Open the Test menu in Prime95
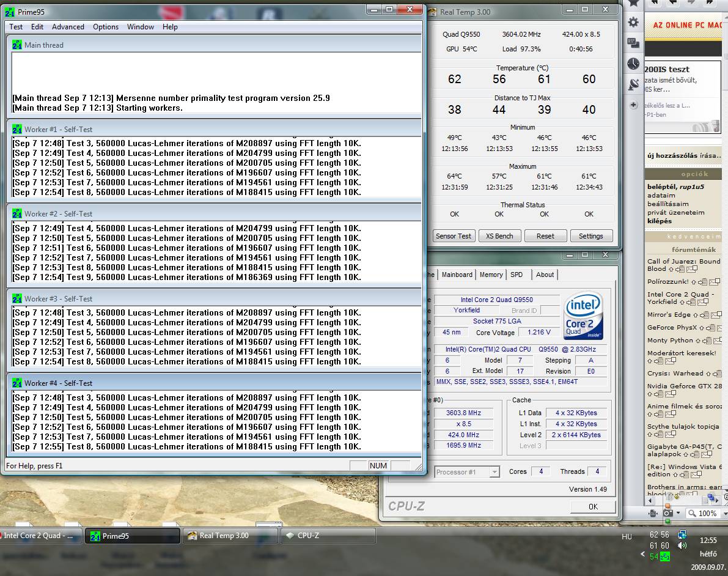The image size is (728, 576). [16, 27]
